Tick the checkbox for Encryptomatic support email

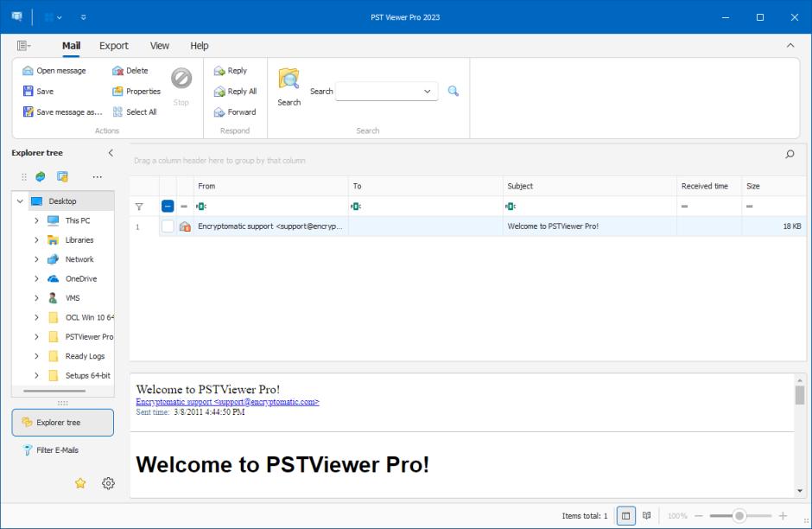168,226
